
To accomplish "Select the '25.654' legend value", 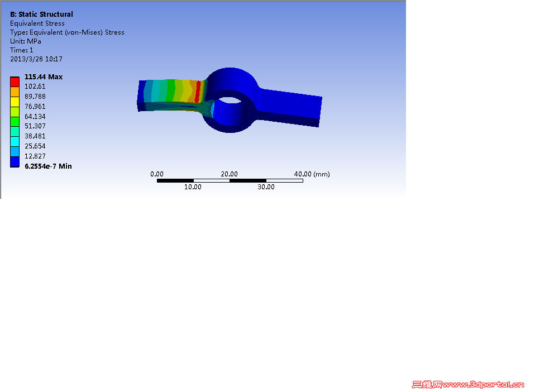I will (35, 146).
